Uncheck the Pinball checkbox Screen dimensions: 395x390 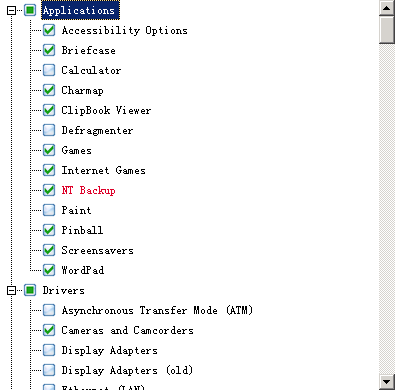click(49, 230)
